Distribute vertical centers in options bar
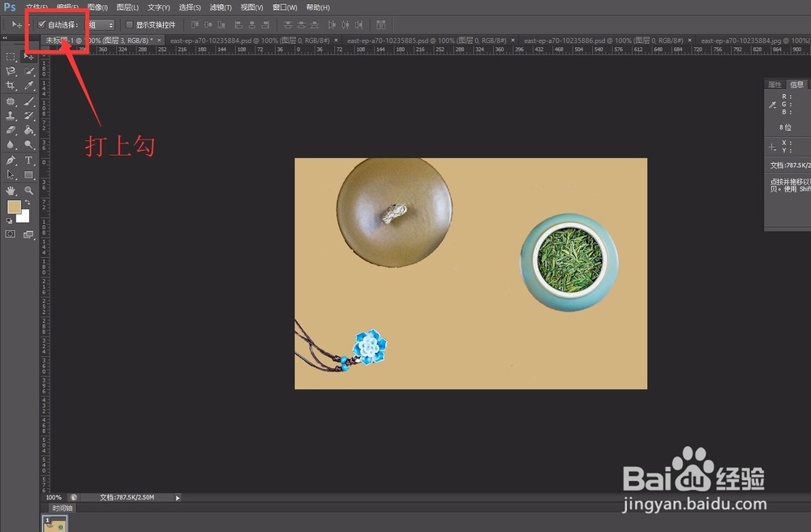 click(x=301, y=25)
